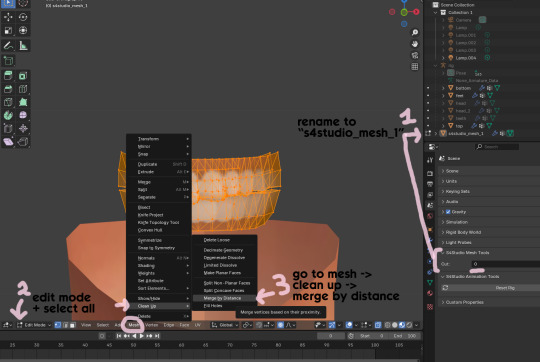Image resolution: width=540 pixels, height=362 pixels.
Task: Switch to face select mode
Action: pyautogui.click(x=73, y=325)
